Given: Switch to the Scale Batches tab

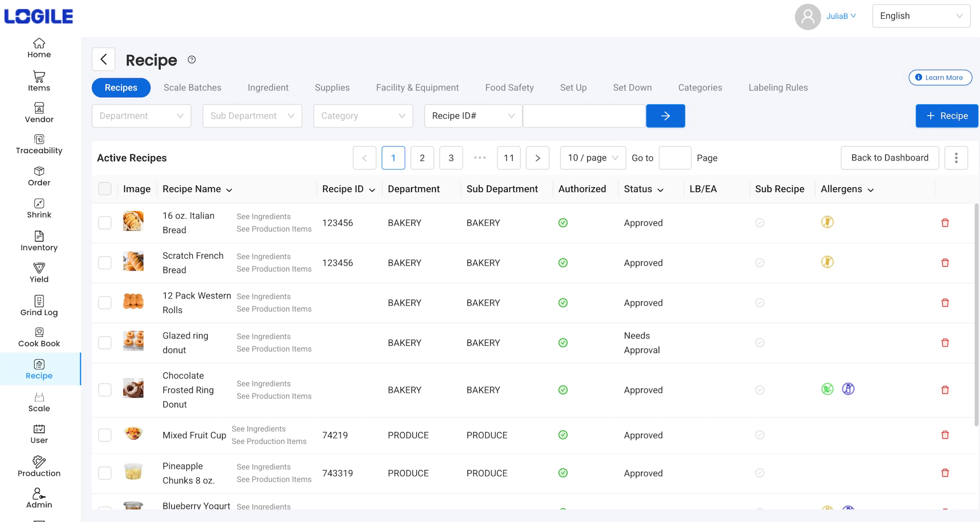Looking at the screenshot, I should (192, 88).
